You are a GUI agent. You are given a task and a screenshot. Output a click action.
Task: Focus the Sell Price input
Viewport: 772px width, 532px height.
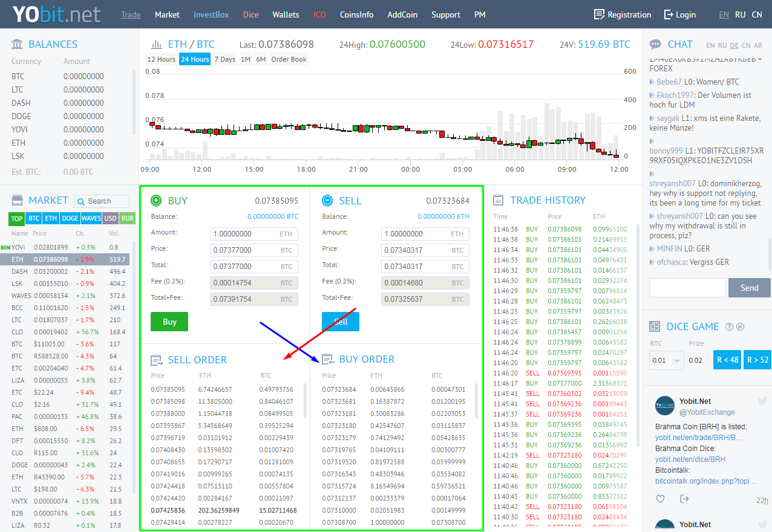[x=425, y=250]
